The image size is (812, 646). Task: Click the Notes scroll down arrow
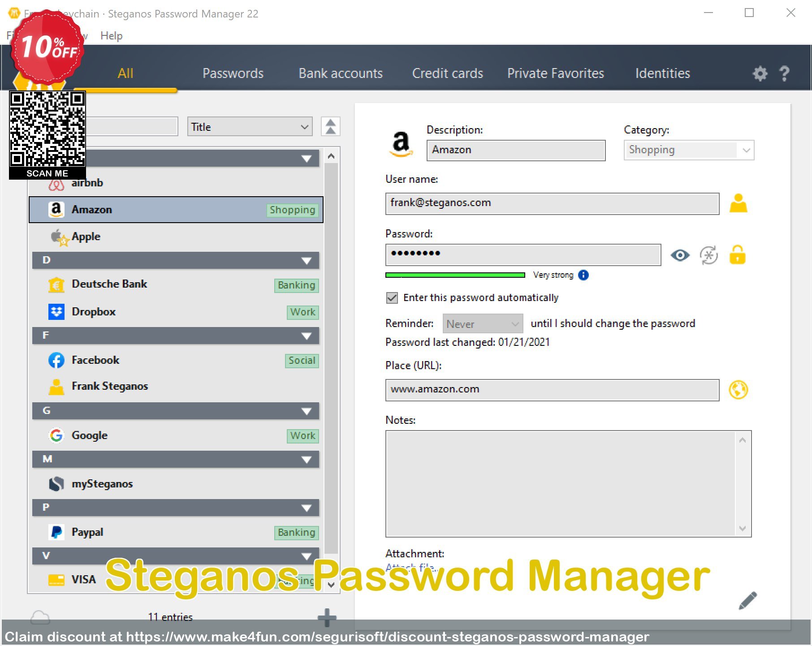(x=743, y=529)
